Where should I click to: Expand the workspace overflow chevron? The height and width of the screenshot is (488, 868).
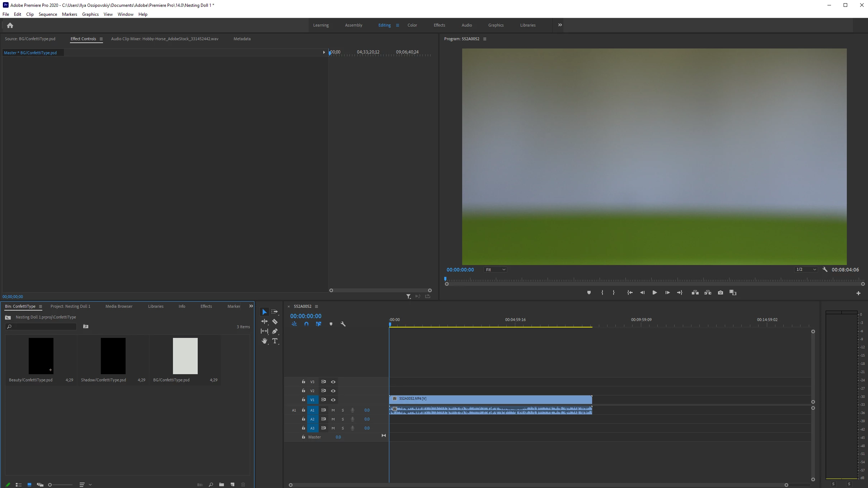tap(560, 25)
